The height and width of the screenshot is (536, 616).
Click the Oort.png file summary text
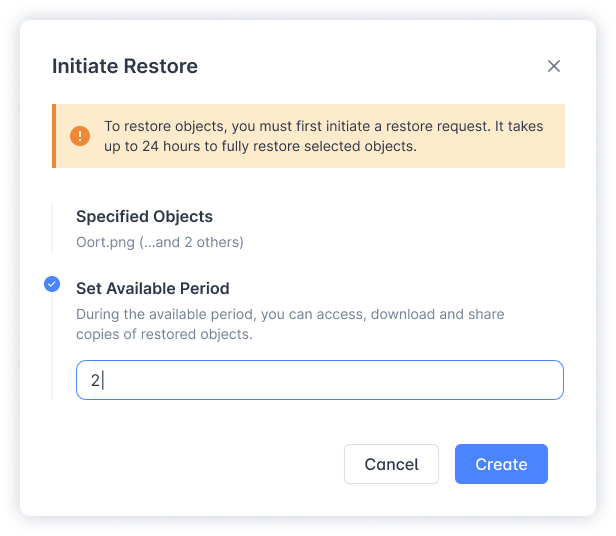pyautogui.click(x=160, y=242)
